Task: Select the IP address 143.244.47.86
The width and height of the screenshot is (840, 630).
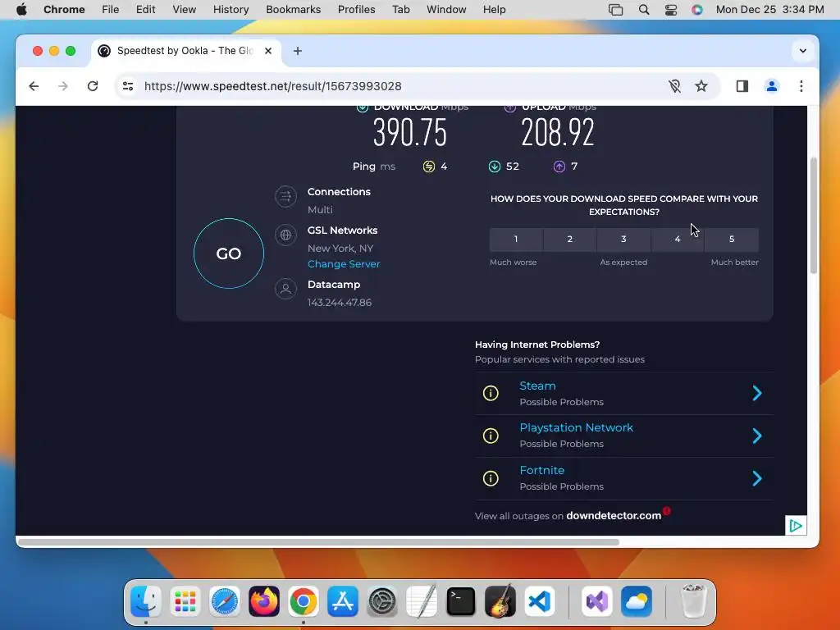Action: tap(340, 303)
